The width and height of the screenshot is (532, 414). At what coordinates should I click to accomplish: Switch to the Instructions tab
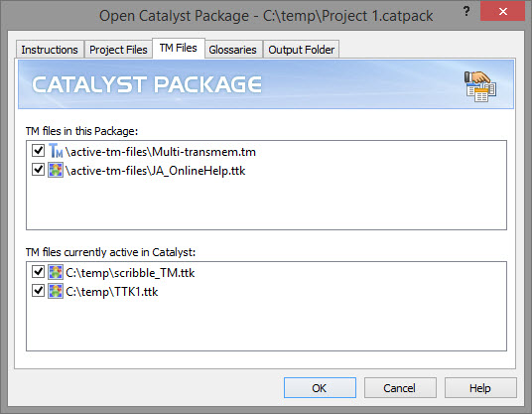pos(50,50)
